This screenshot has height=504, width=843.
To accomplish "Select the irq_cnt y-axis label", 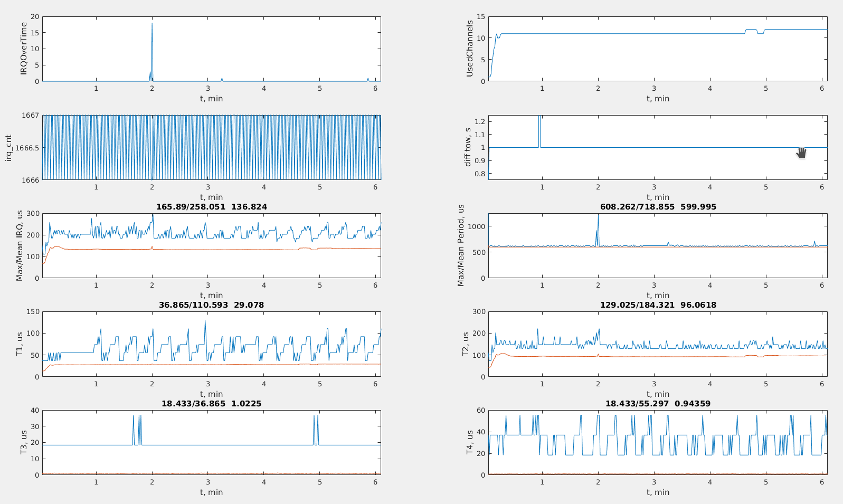I will coord(8,147).
